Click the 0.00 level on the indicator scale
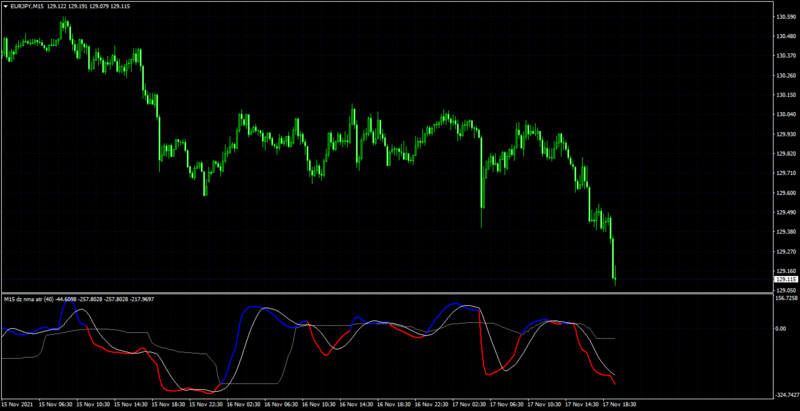800x411 pixels. [x=782, y=328]
